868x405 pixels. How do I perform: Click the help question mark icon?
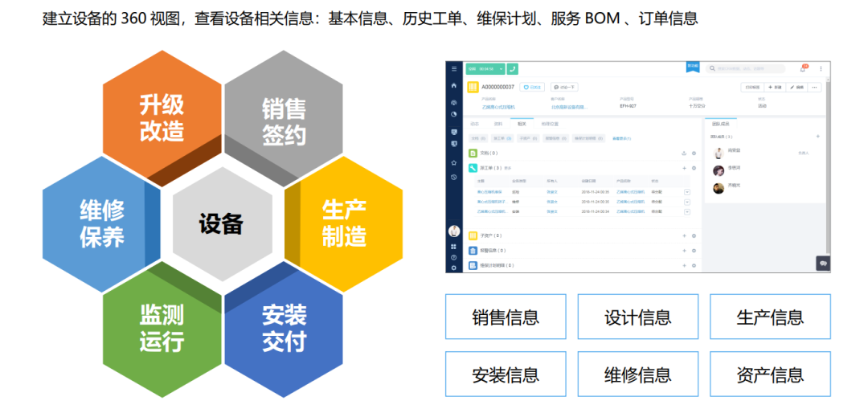454,257
